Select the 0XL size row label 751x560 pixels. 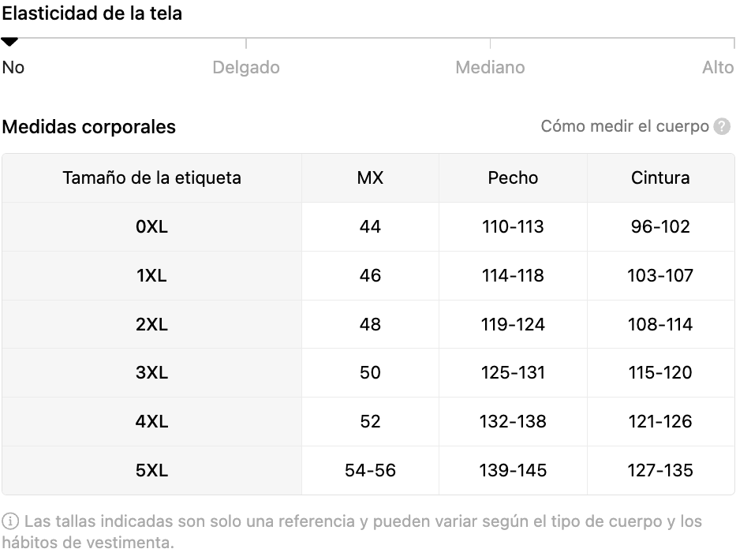151,226
